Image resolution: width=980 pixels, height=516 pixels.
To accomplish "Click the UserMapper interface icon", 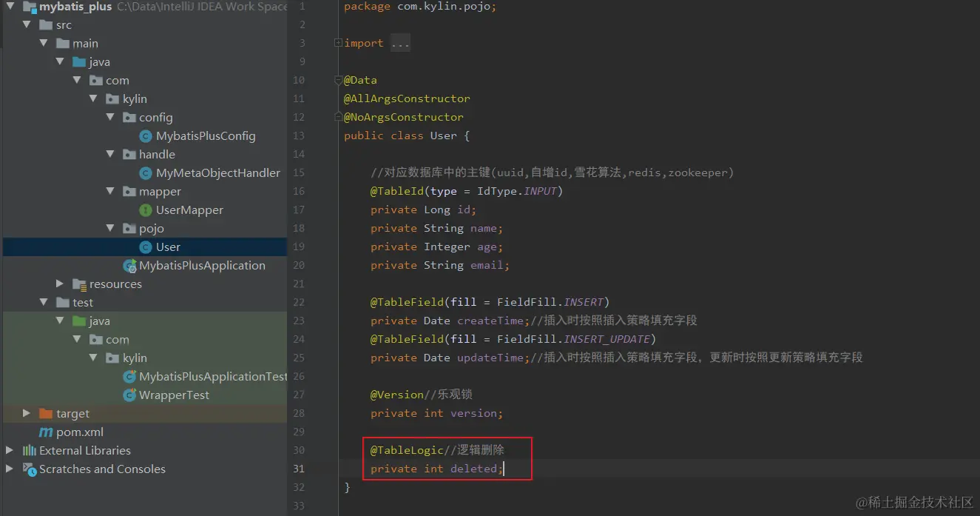I will [x=146, y=210].
